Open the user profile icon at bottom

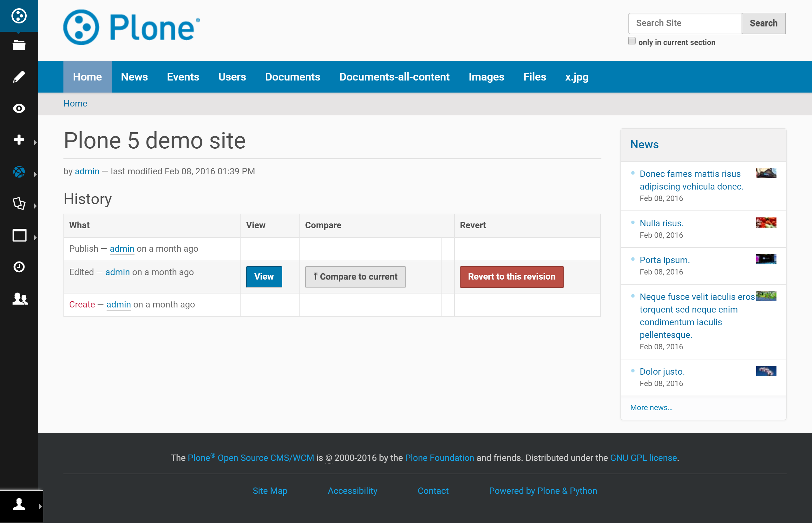tap(19, 504)
